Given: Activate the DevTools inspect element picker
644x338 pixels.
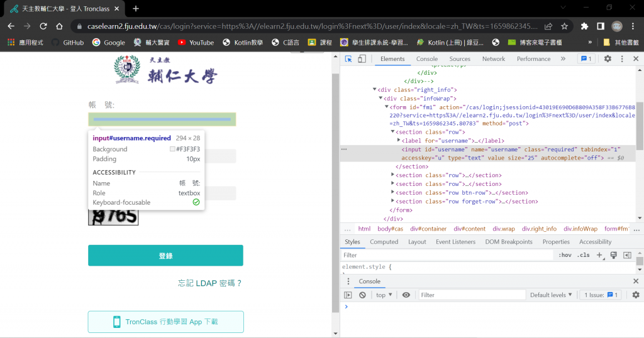Looking at the screenshot, I should coord(348,59).
